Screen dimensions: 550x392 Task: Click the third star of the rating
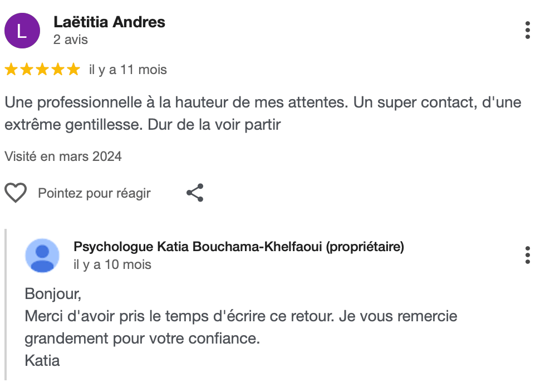pyautogui.click(x=42, y=70)
